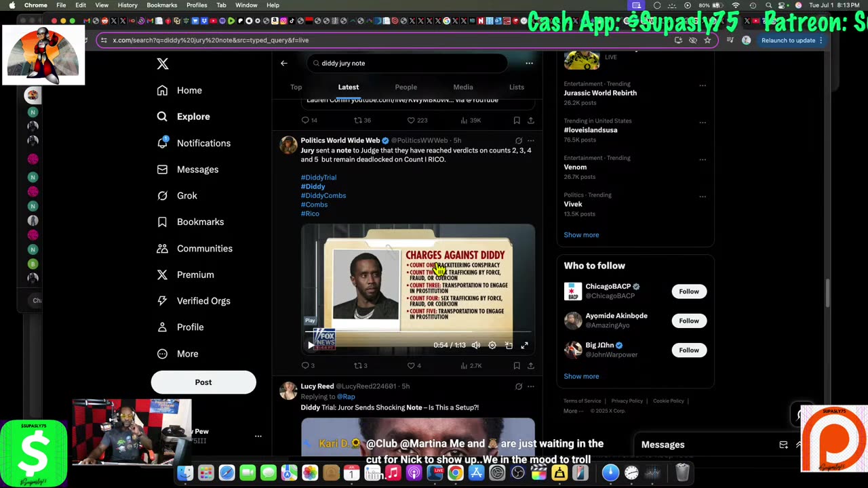This screenshot has height=488, width=868.
Task: Select the Latest tab
Action: tap(349, 87)
